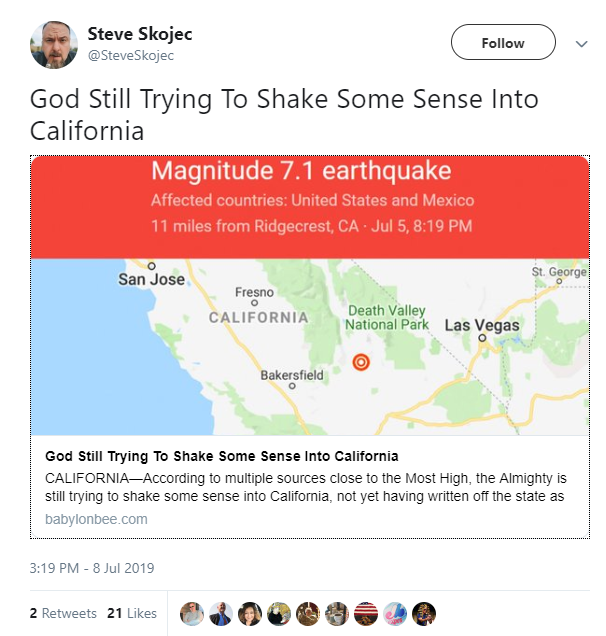View the 21 Likes list
Screen dimensions: 606x636
tap(132, 613)
